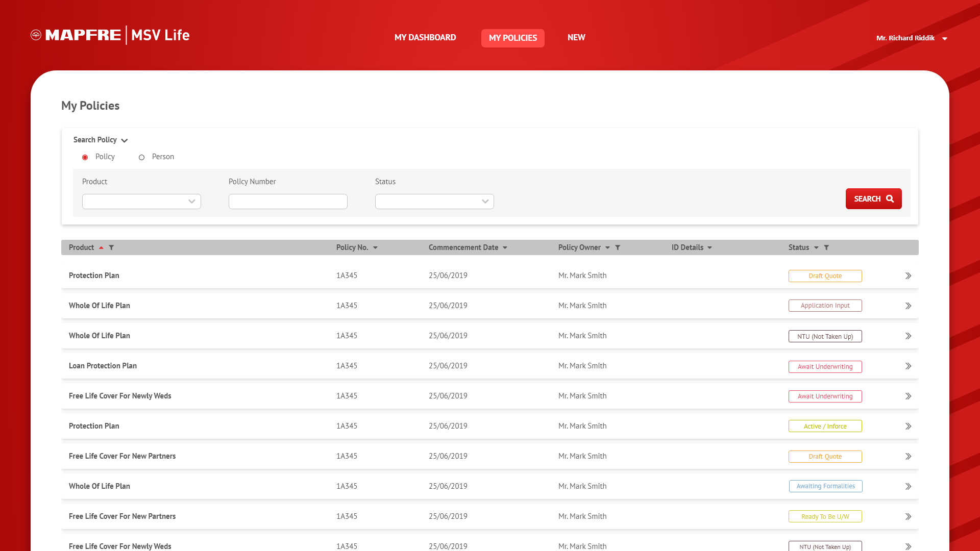Image resolution: width=980 pixels, height=551 pixels.
Task: Open the Draft Quote New Partners row chevron
Action: (908, 457)
